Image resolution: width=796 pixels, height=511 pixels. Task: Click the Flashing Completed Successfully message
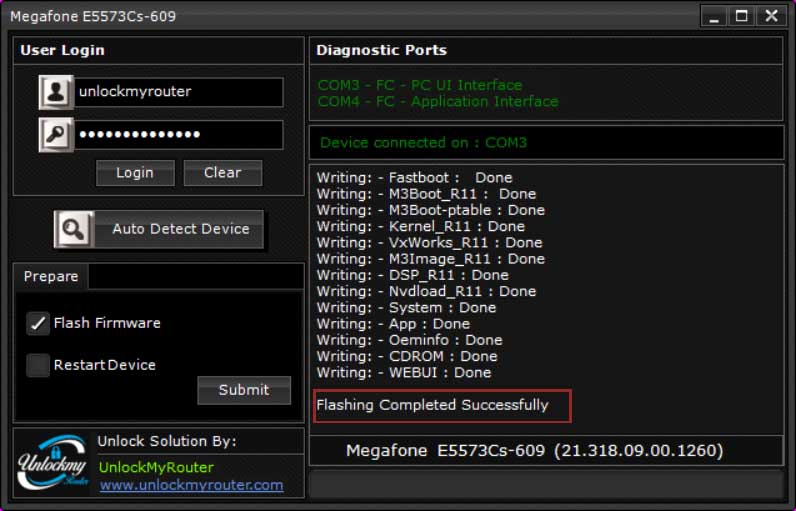433,405
